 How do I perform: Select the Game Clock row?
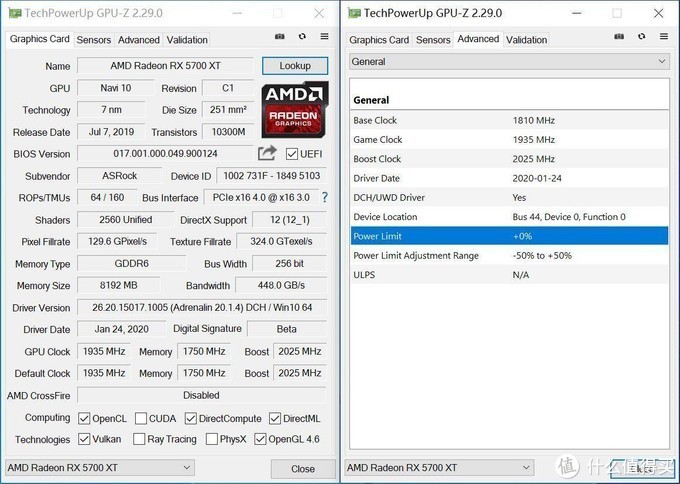click(x=509, y=140)
